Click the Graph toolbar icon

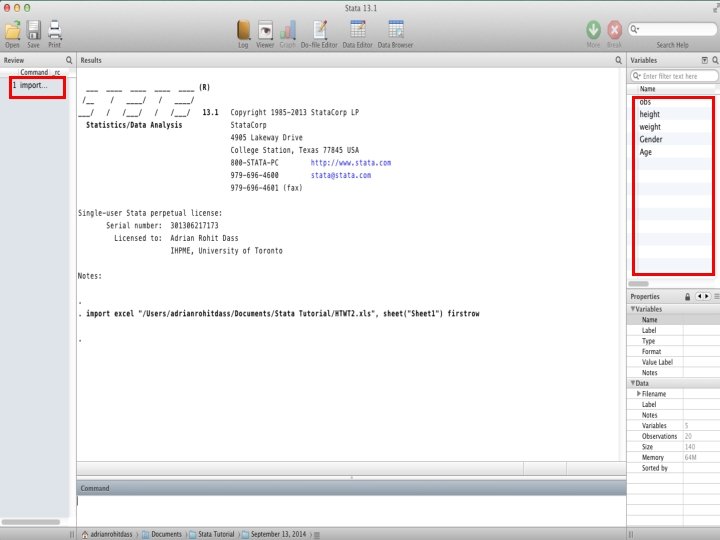[288, 31]
